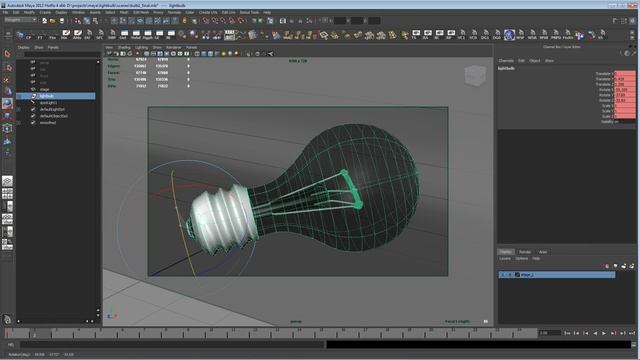The height and width of the screenshot is (360, 640).
Task: Click the CP shelf button
Action: point(28,35)
